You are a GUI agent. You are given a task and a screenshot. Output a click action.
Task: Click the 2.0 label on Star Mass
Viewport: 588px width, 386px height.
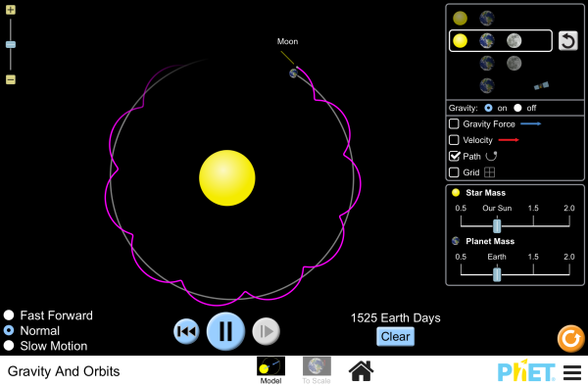click(x=568, y=208)
